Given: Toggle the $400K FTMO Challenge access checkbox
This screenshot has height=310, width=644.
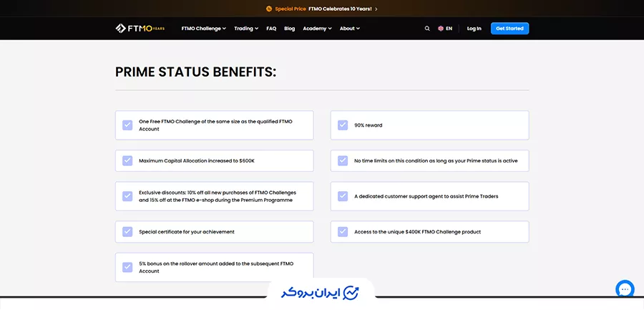Looking at the screenshot, I should tap(343, 232).
